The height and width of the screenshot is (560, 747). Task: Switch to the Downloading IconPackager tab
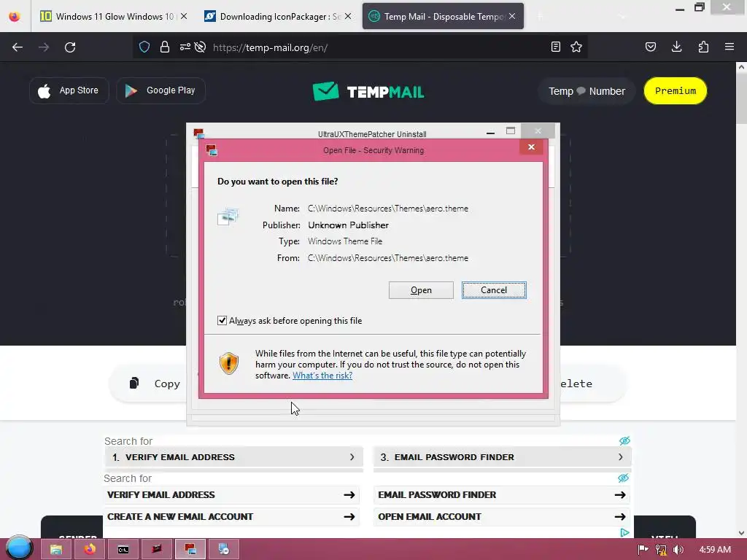coord(279,17)
